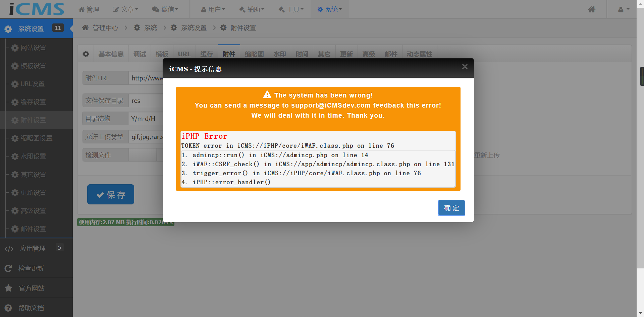Screen dimensions: 644x317
Task: Click the iCMS logo
Action: click(36, 9)
